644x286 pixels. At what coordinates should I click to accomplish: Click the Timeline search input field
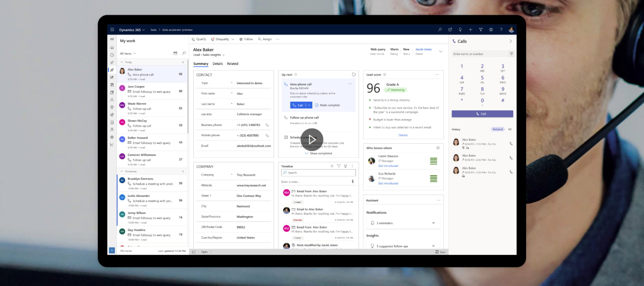tap(318, 173)
